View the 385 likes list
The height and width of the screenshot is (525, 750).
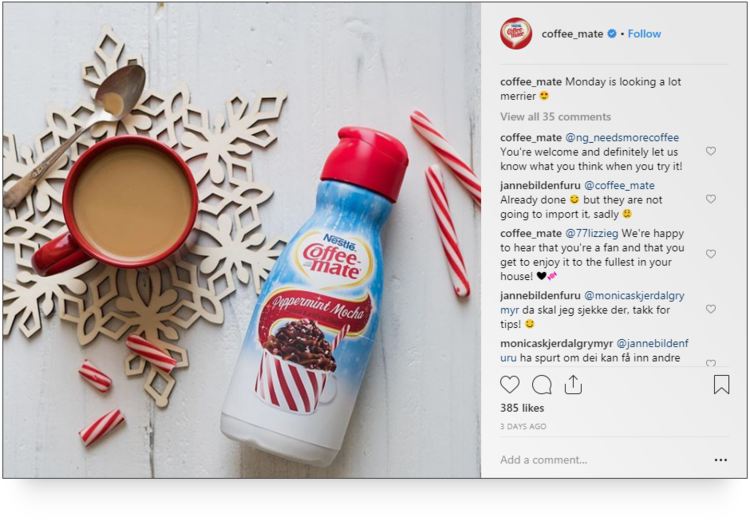coord(522,408)
